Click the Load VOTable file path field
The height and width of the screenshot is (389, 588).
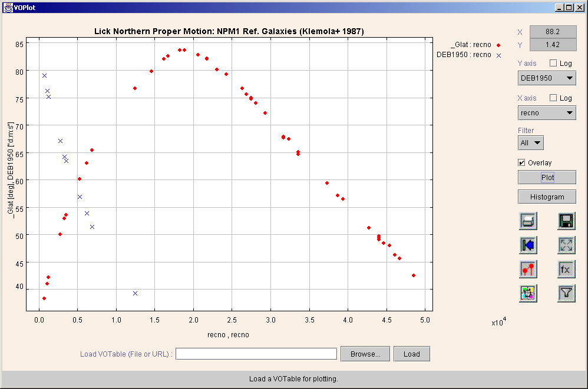(256, 354)
